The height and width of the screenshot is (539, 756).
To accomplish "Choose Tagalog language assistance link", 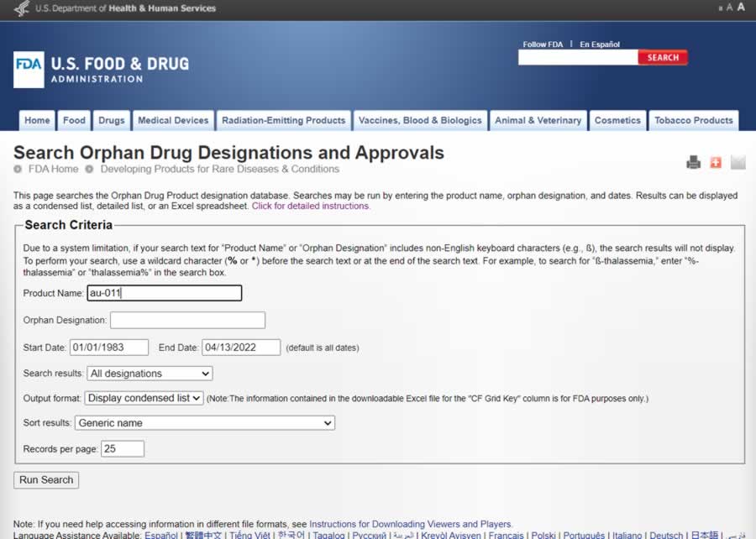I will click(x=328, y=535).
